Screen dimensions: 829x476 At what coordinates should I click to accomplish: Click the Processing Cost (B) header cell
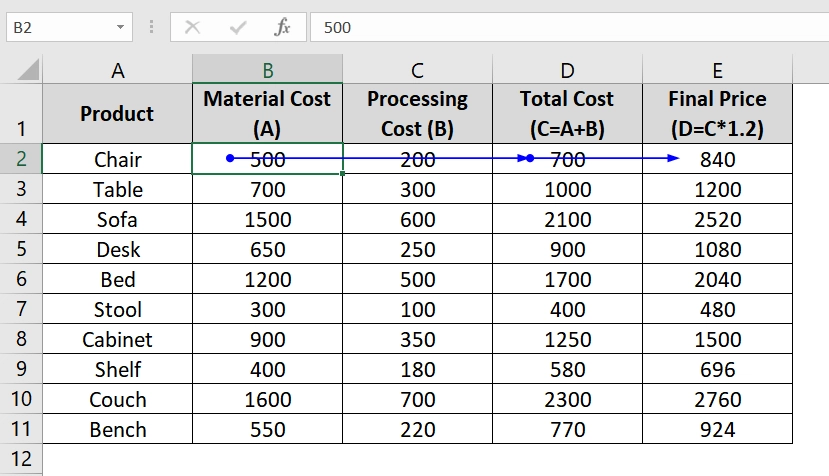[x=418, y=113]
